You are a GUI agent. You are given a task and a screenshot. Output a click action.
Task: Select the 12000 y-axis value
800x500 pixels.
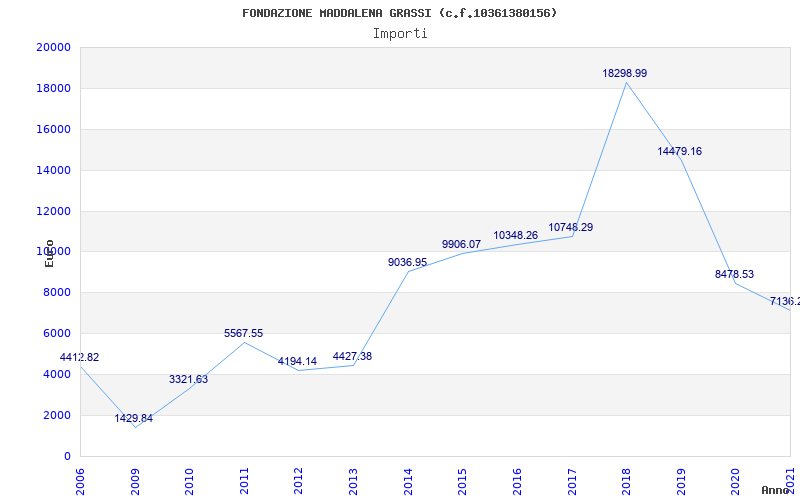pyautogui.click(x=53, y=211)
